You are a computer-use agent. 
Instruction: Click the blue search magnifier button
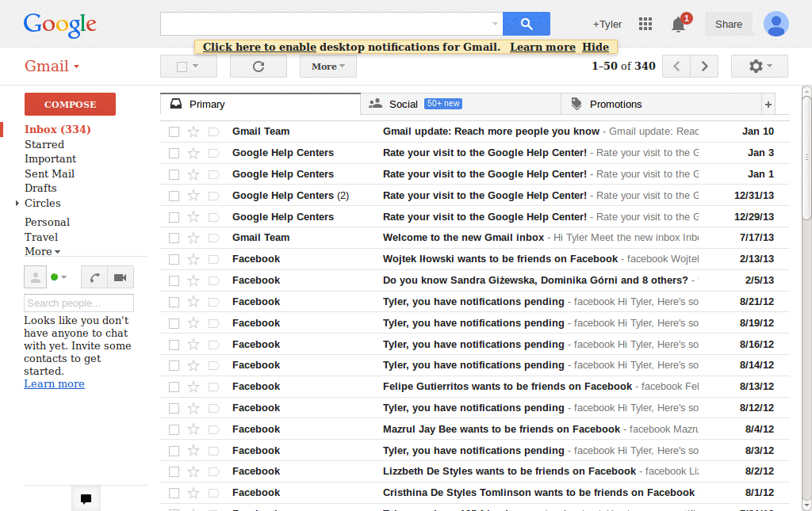point(527,24)
